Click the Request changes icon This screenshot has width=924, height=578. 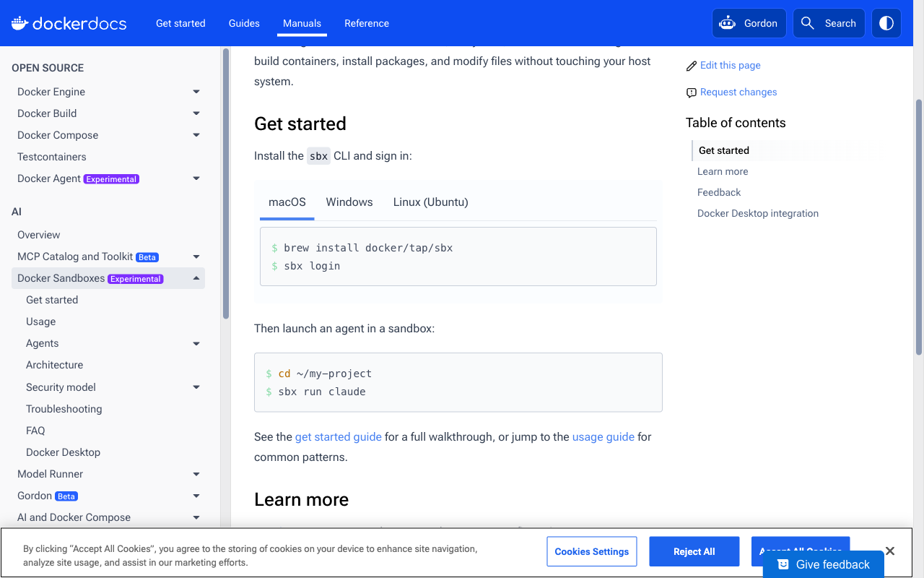pyautogui.click(x=692, y=92)
